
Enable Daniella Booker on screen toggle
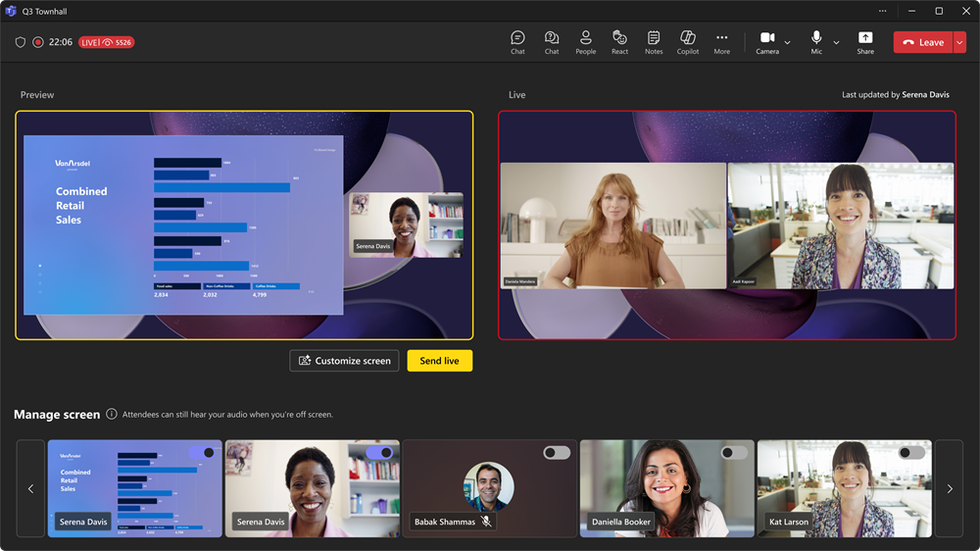coord(734,452)
